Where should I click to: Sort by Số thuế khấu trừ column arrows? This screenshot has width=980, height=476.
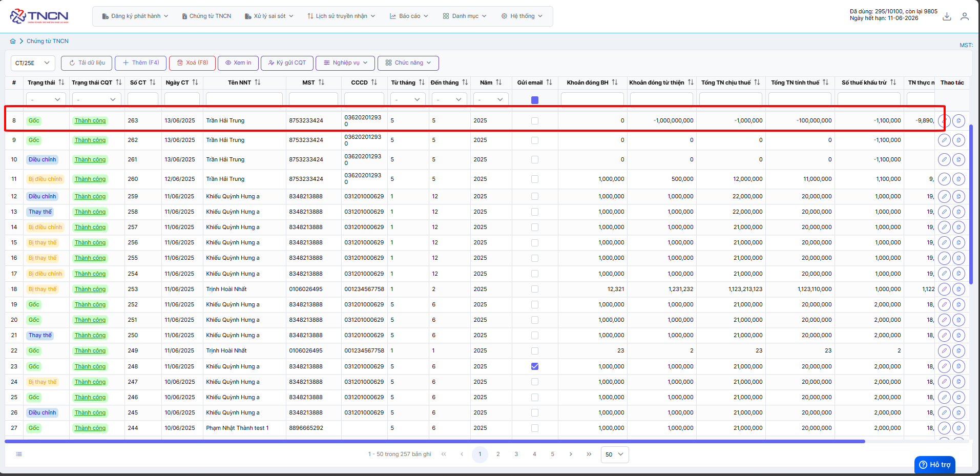click(893, 82)
